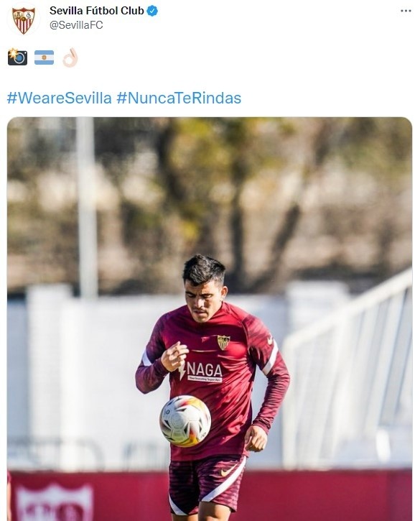Open the #NuncaTeRindas hashtag
The width and height of the screenshot is (420, 521).
(x=179, y=98)
